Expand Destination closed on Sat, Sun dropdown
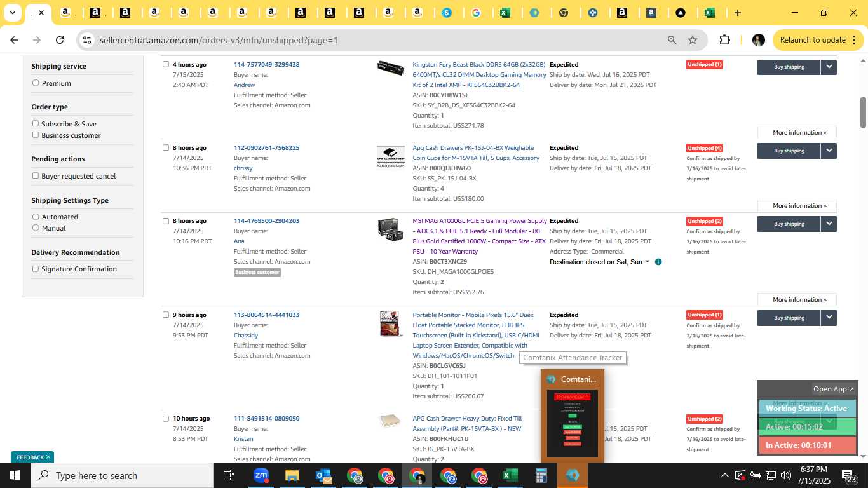 600,262
